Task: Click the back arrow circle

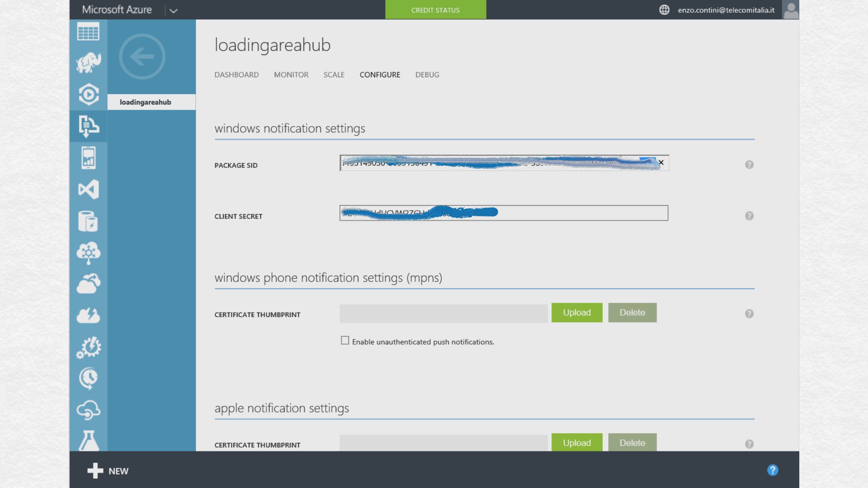Action: click(x=142, y=56)
